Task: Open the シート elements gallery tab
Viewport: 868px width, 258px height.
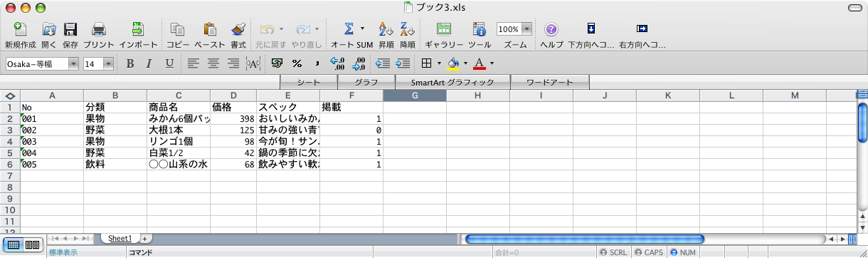Action: click(308, 82)
